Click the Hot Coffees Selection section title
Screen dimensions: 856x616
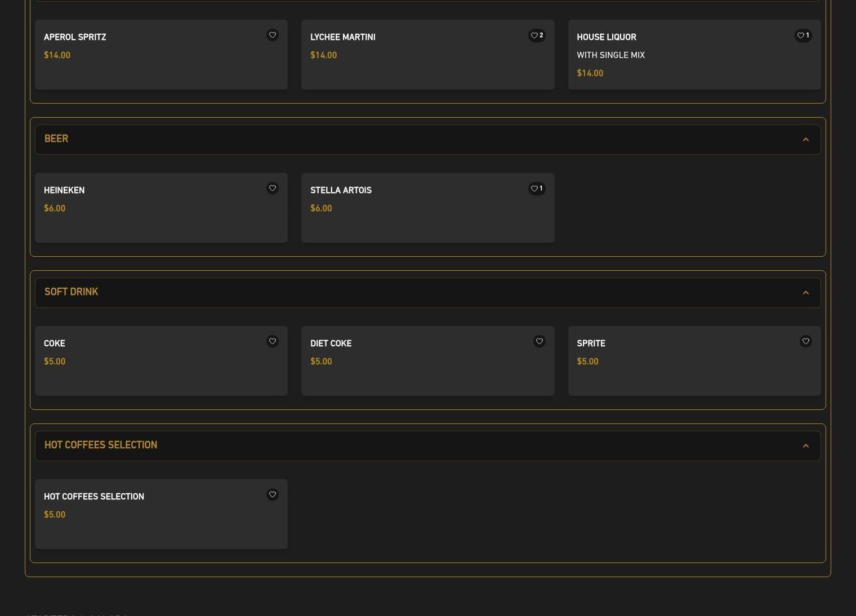click(101, 445)
